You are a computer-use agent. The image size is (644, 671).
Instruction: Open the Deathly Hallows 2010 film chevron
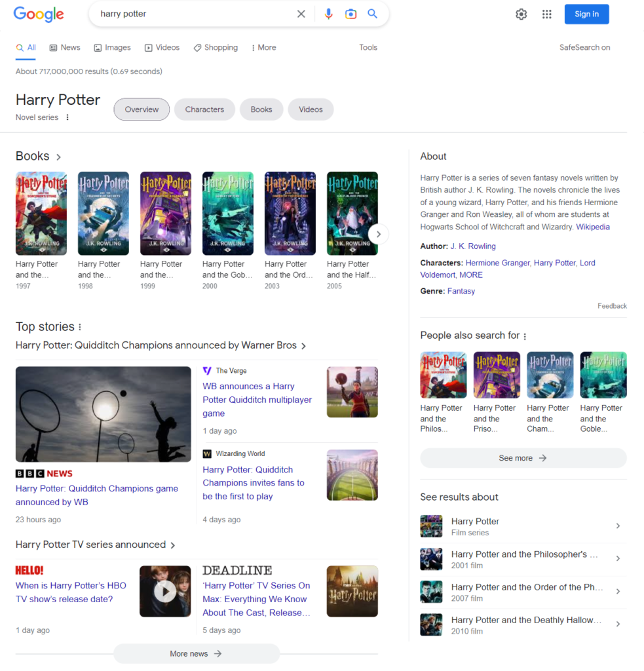(618, 624)
